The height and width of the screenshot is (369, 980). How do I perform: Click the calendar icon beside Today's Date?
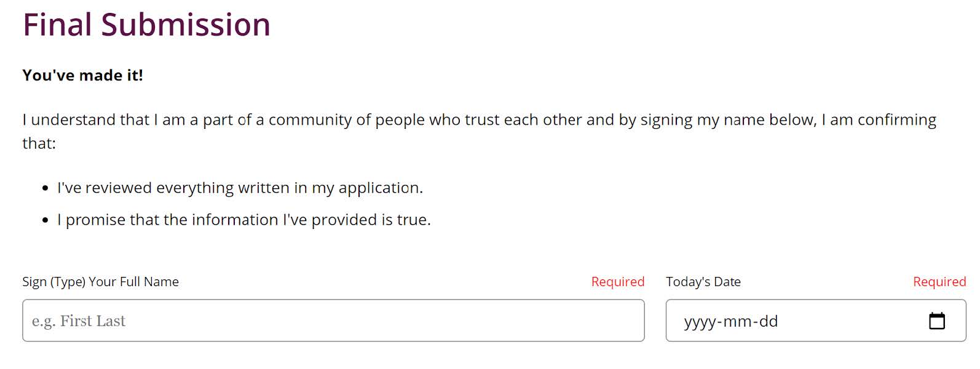936,320
